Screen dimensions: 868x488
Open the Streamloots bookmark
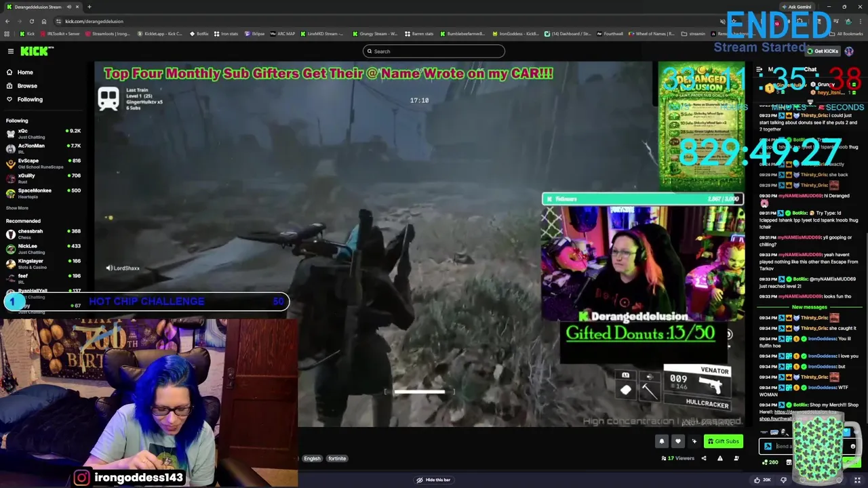108,33
